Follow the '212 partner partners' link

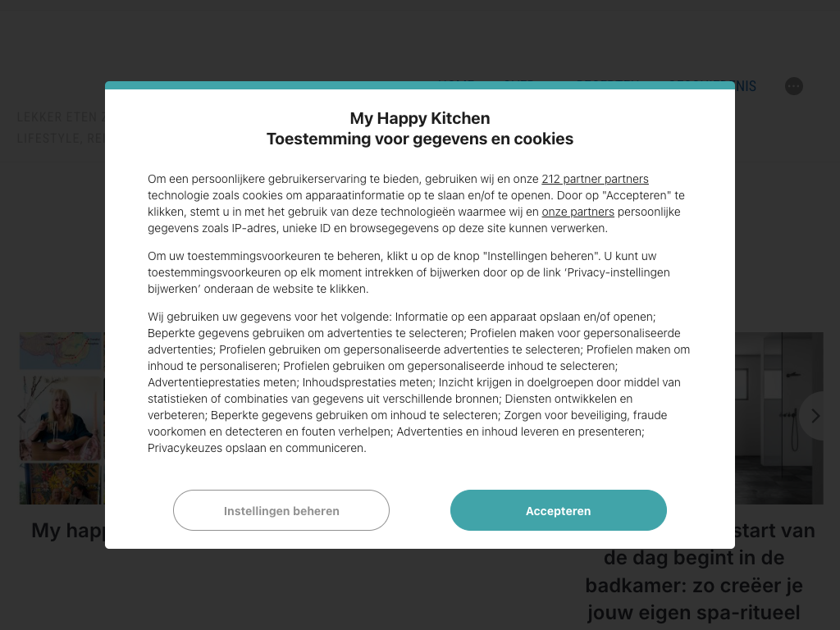595,179
